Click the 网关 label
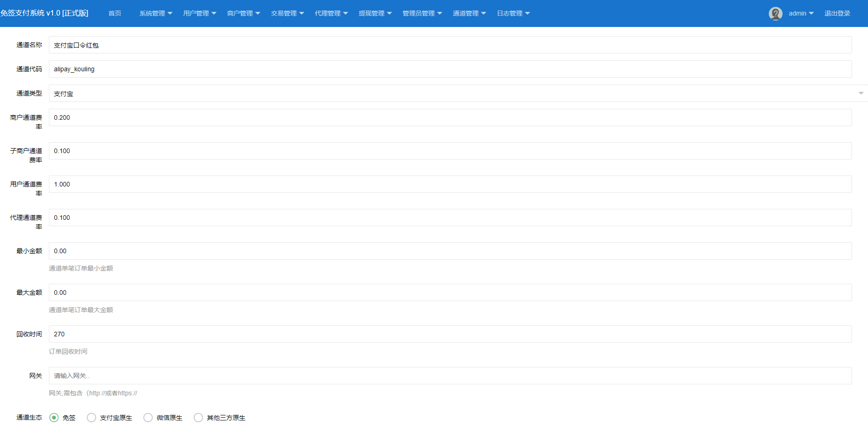The image size is (868, 425). [x=36, y=376]
